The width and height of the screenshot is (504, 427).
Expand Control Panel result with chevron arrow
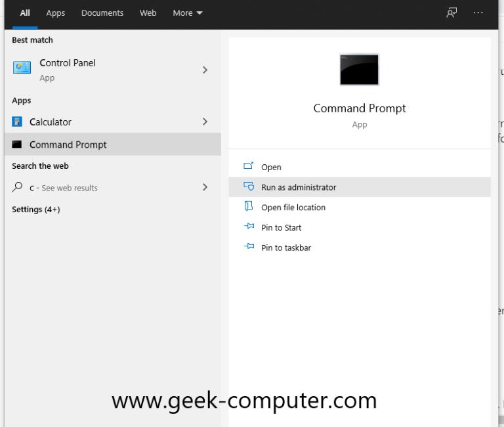(x=205, y=70)
